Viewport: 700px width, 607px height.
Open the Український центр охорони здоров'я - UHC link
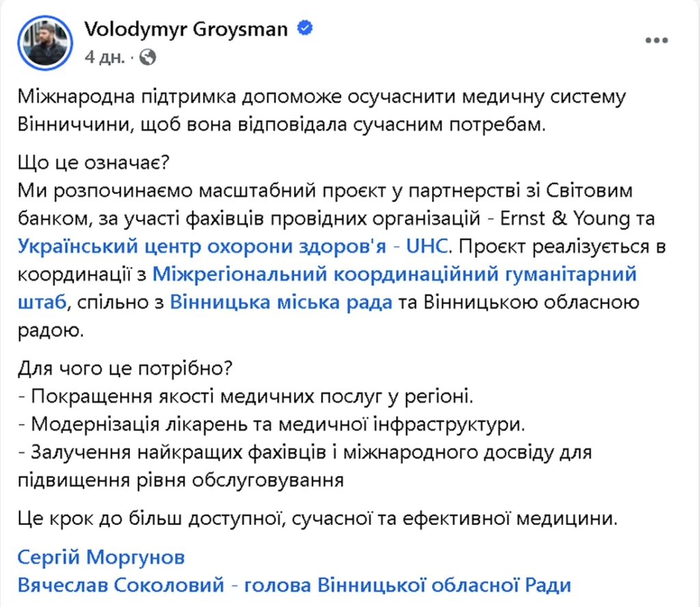coord(232,245)
